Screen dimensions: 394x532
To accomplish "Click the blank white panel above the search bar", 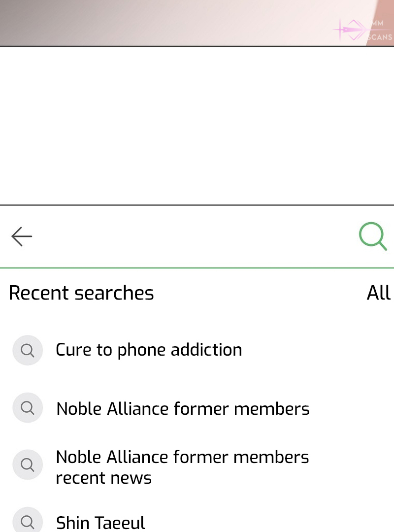I will pyautogui.click(x=197, y=126).
